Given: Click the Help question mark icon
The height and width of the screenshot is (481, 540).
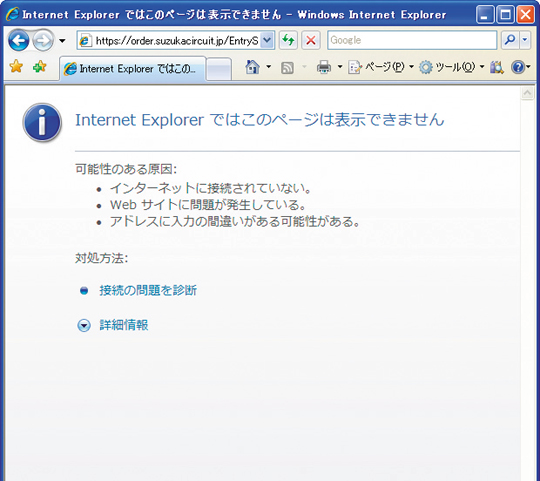Looking at the screenshot, I should pyautogui.click(x=518, y=67).
